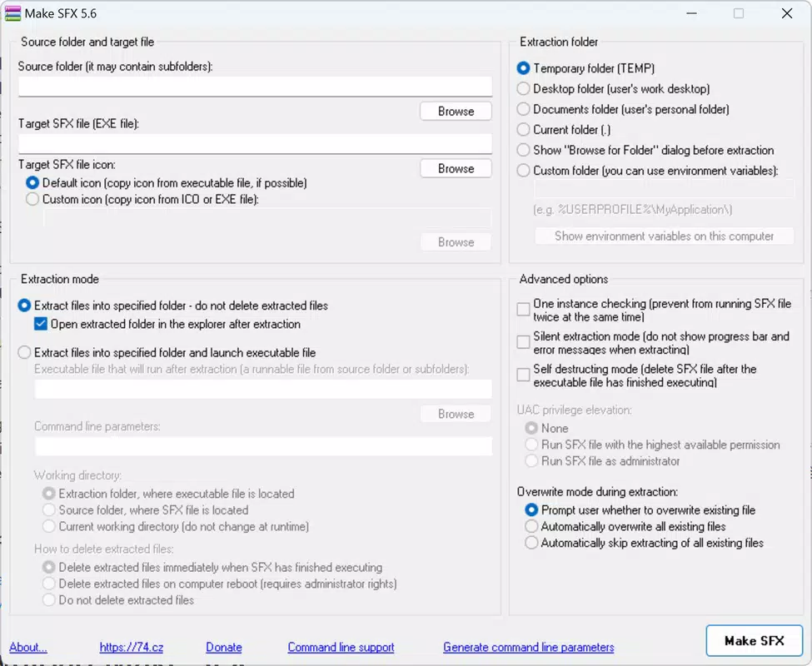Click Generate command line parameters link
The image size is (812, 666).
point(528,648)
